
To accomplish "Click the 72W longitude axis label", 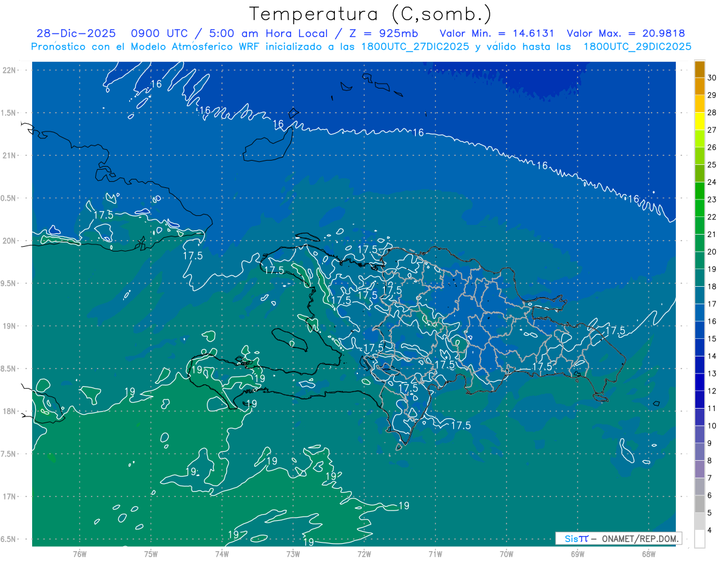I will pyautogui.click(x=364, y=554).
